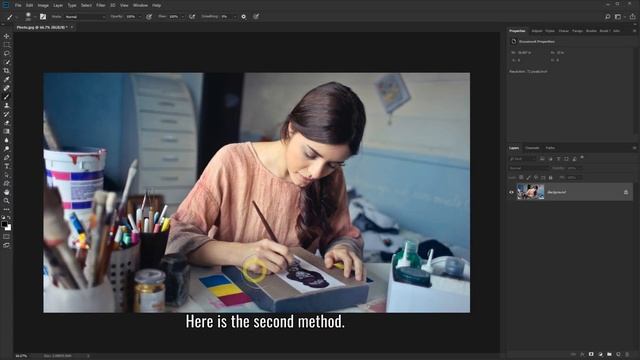
Task: Select the Zoom tool
Action: click(x=7, y=200)
